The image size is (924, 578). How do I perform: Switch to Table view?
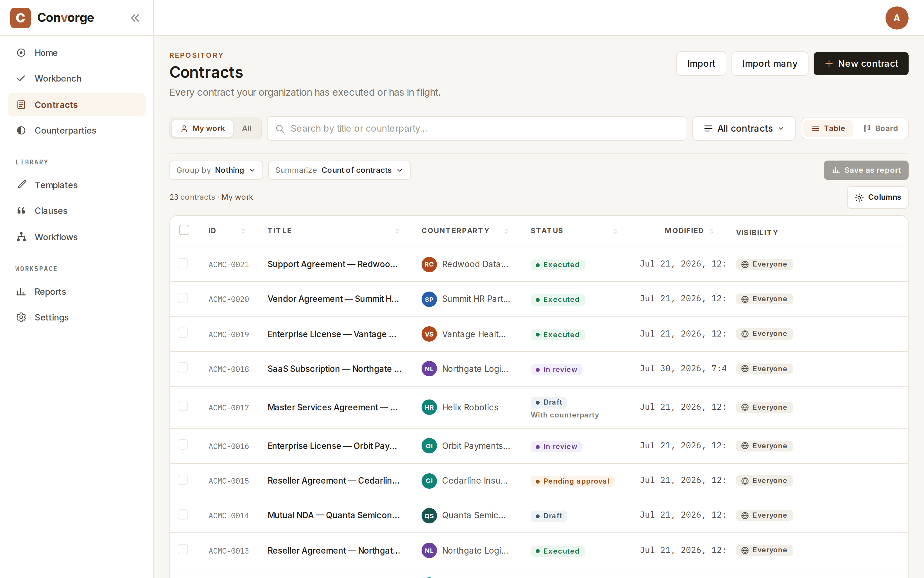point(828,128)
